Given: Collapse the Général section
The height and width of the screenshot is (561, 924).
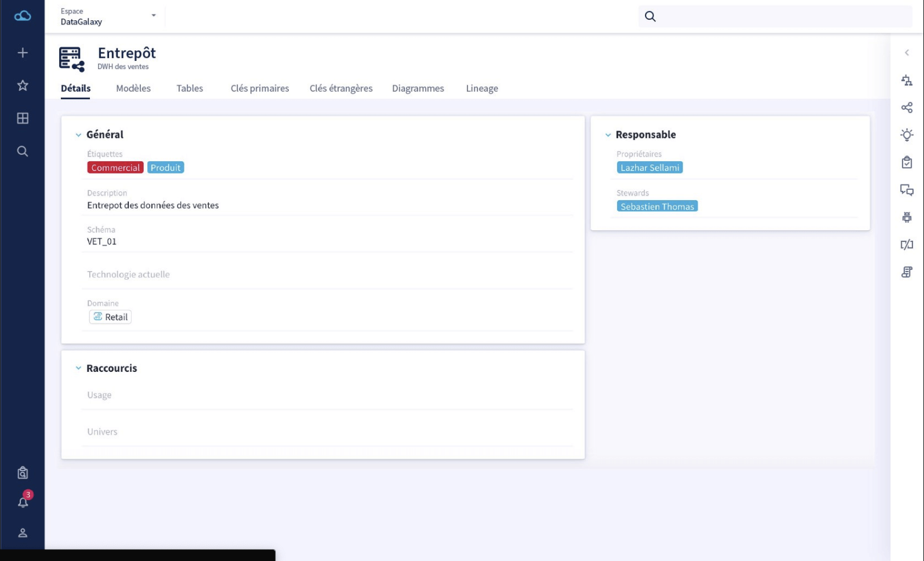Looking at the screenshot, I should click(x=78, y=135).
